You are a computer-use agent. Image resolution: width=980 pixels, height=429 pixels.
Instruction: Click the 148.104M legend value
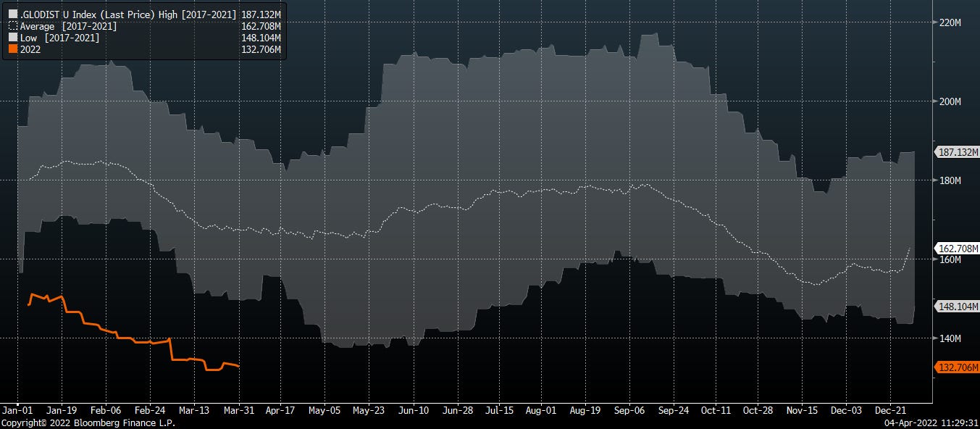click(261, 38)
